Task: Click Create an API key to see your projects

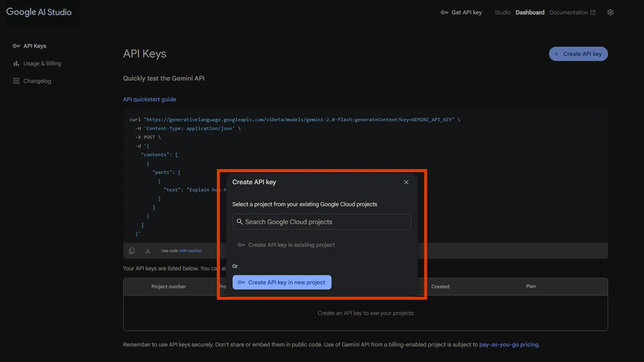Action: (x=366, y=313)
